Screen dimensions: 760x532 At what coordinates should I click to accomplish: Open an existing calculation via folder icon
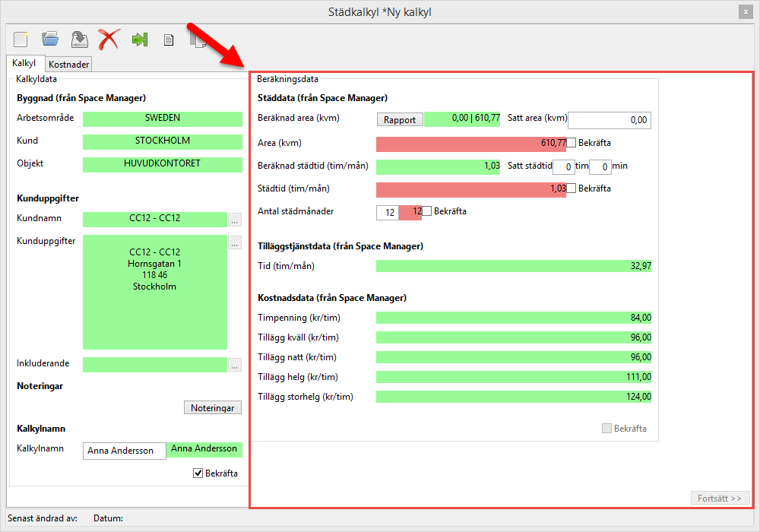click(x=50, y=40)
